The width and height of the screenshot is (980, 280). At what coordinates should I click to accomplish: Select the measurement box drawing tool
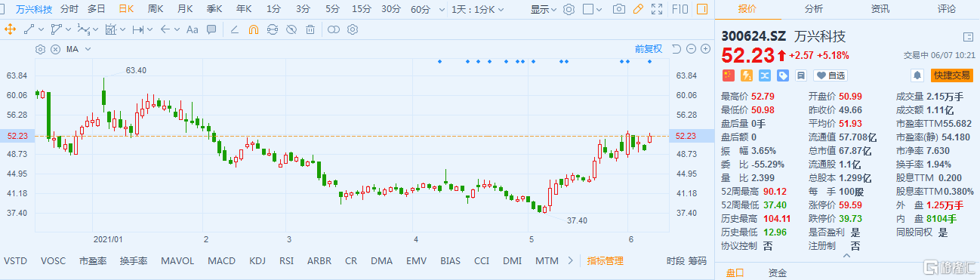click(x=110, y=29)
